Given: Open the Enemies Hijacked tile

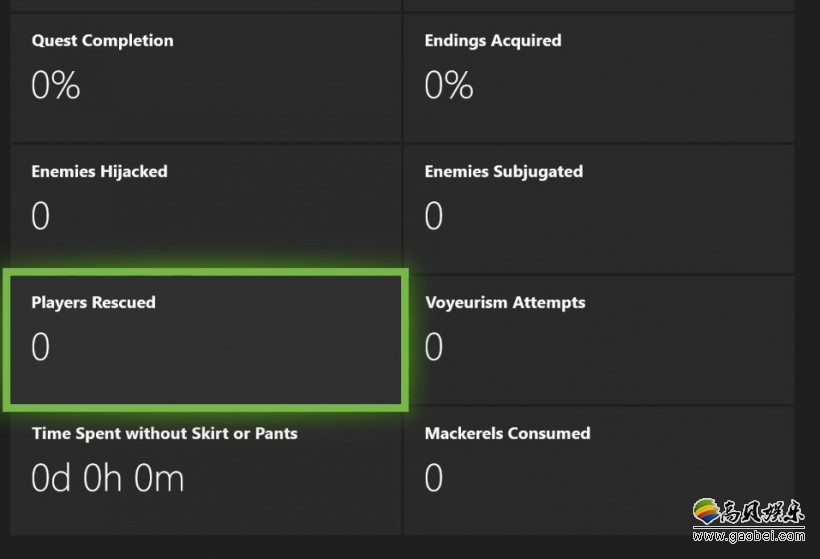Looking at the screenshot, I should tap(206, 209).
